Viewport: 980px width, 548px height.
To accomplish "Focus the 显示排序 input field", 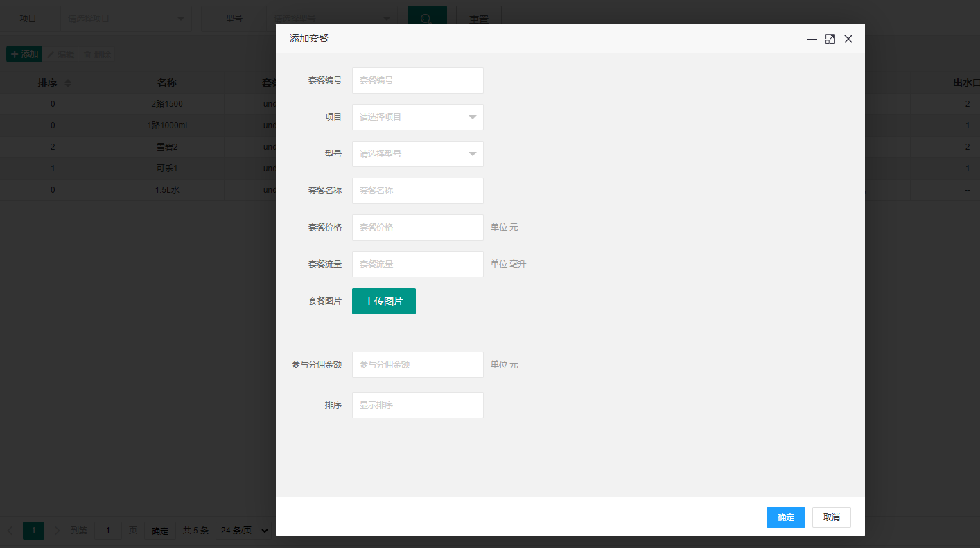I will point(418,405).
